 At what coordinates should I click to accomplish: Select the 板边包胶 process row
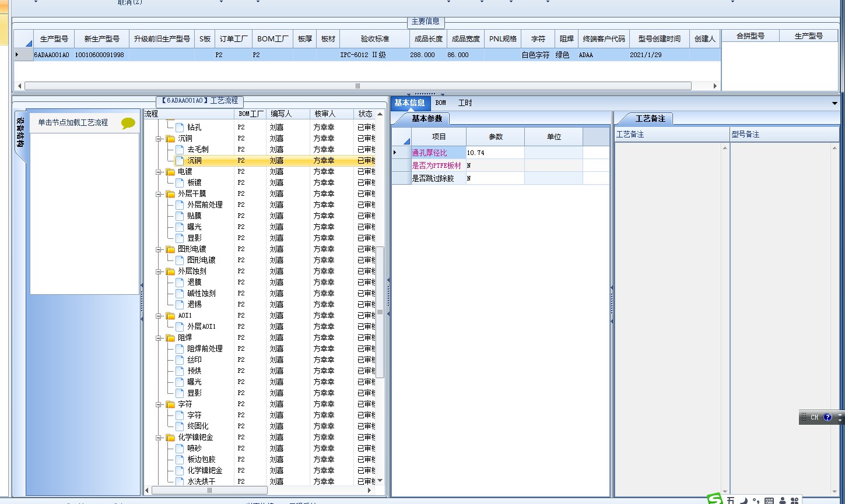(201, 460)
